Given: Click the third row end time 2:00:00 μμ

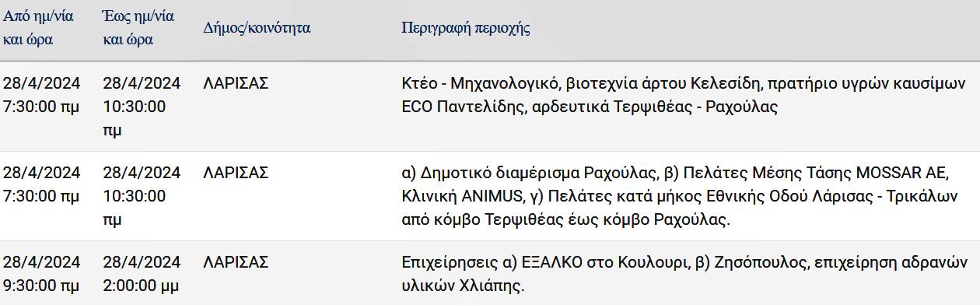Looking at the screenshot, I should (x=141, y=286).
